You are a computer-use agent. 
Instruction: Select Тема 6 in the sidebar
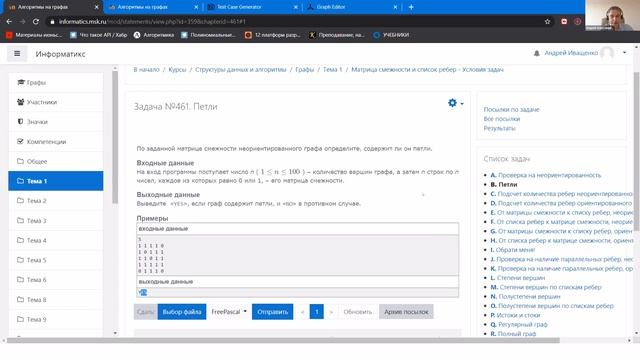pos(56,280)
